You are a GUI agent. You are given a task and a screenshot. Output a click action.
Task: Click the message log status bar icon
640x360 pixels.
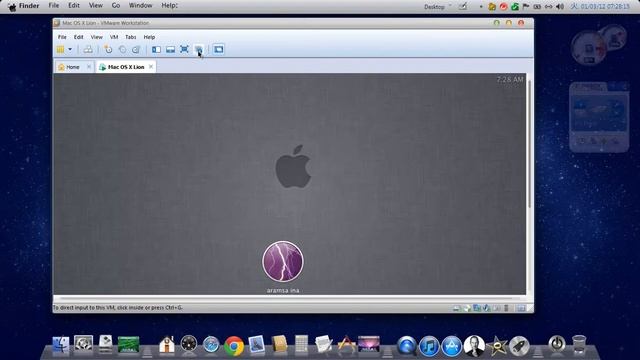pos(521,308)
